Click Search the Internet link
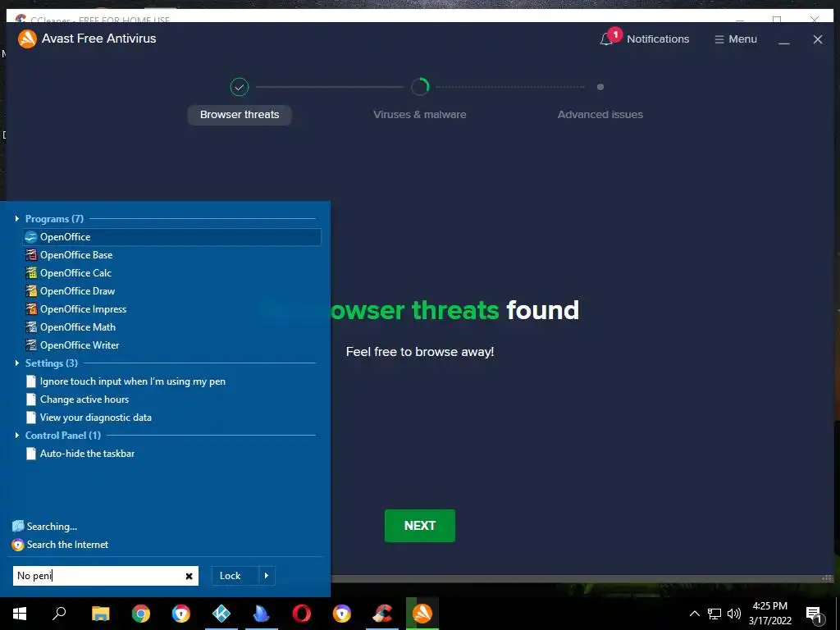This screenshot has width=840, height=630. (60, 545)
